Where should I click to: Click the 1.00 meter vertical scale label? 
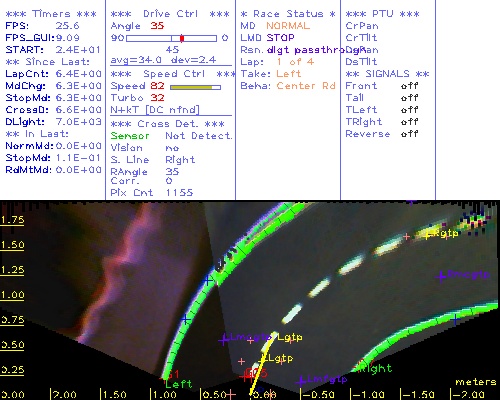tap(12, 295)
